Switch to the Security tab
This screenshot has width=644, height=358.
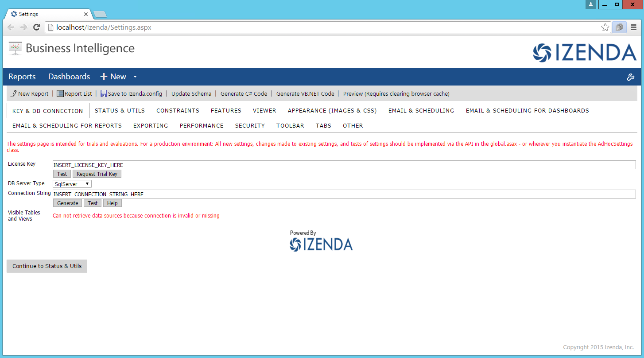pyautogui.click(x=250, y=126)
